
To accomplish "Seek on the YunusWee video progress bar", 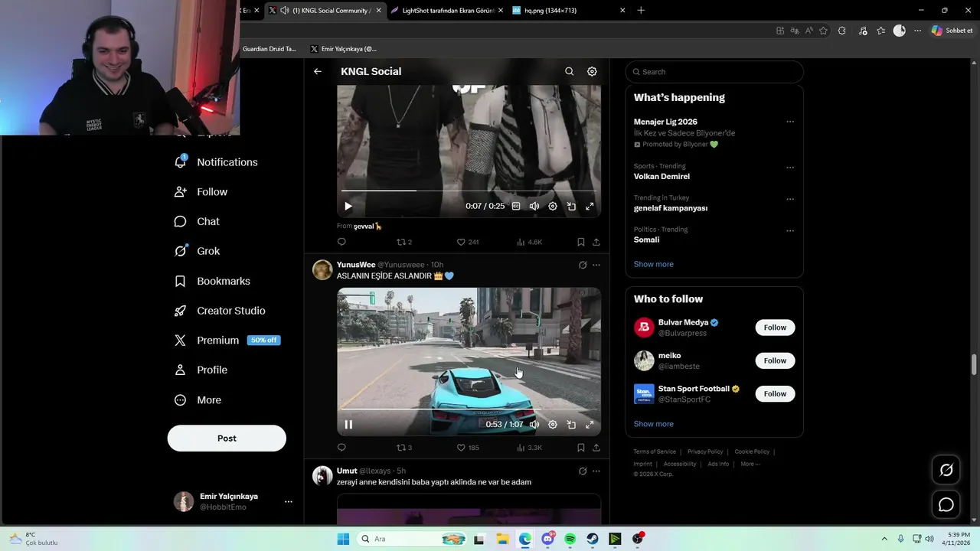I will (x=469, y=409).
